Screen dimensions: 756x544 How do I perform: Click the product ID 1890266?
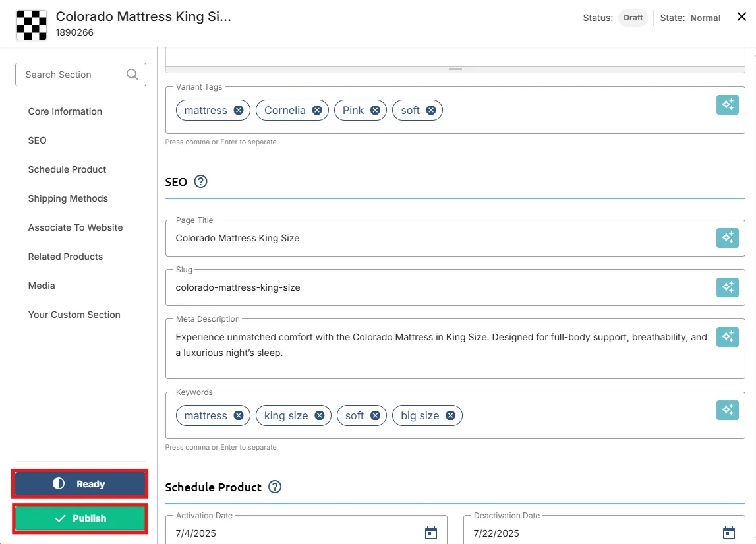(x=74, y=32)
